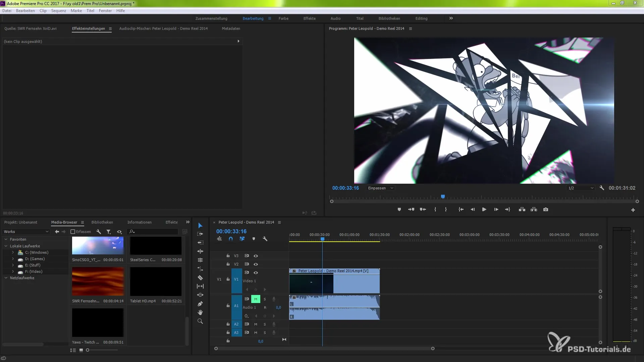Viewport: 644px width, 362px height.
Task: Enable the Erfassen checkbox
Action: point(73,232)
